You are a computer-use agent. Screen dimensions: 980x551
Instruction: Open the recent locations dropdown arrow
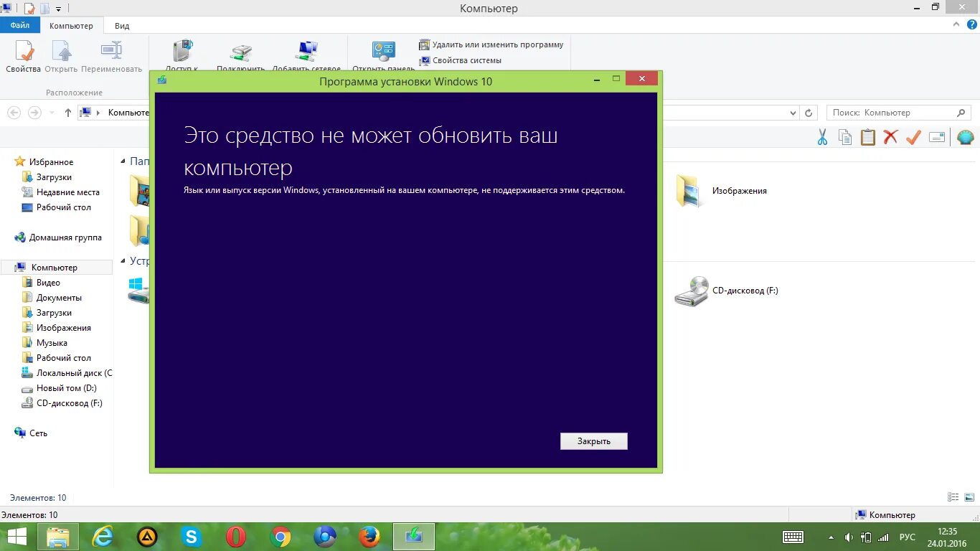tap(52, 113)
